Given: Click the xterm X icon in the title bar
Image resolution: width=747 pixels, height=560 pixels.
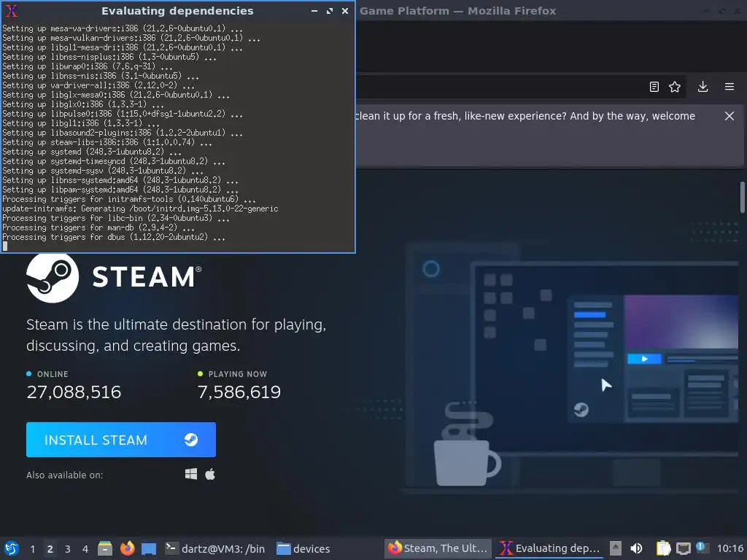Looking at the screenshot, I should point(12,10).
